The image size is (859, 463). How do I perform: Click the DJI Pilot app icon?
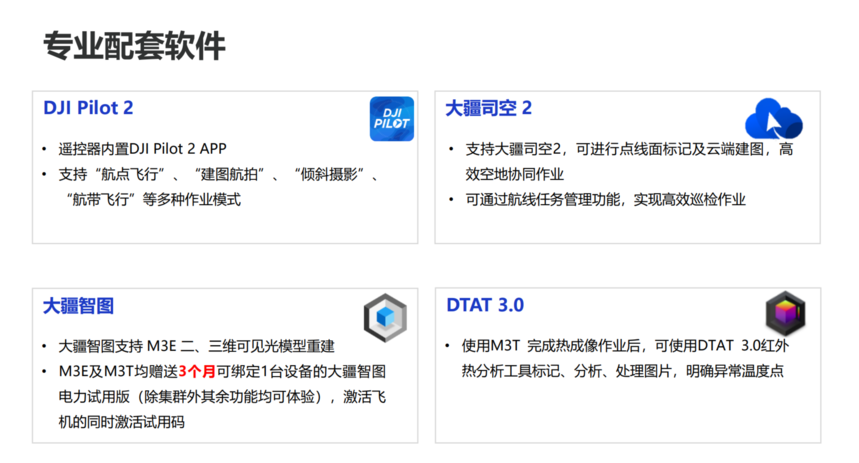pyautogui.click(x=392, y=119)
